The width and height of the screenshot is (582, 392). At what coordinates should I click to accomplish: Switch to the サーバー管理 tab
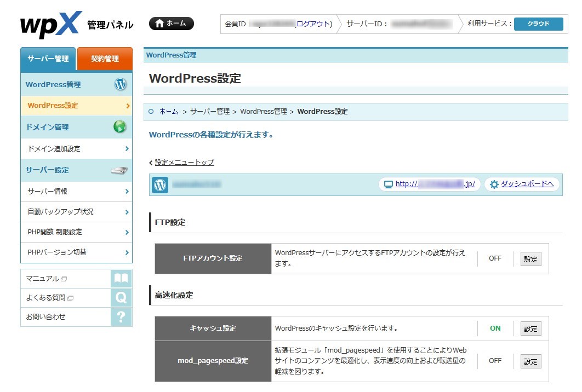(48, 59)
